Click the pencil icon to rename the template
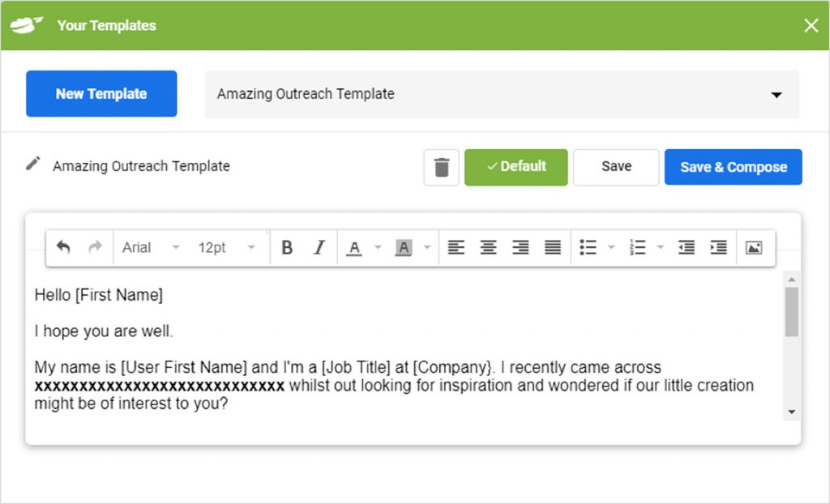This screenshot has height=504, width=830. pyautogui.click(x=33, y=164)
